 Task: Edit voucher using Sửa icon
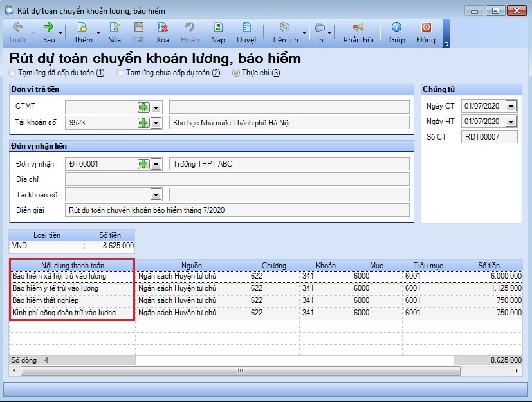click(115, 27)
